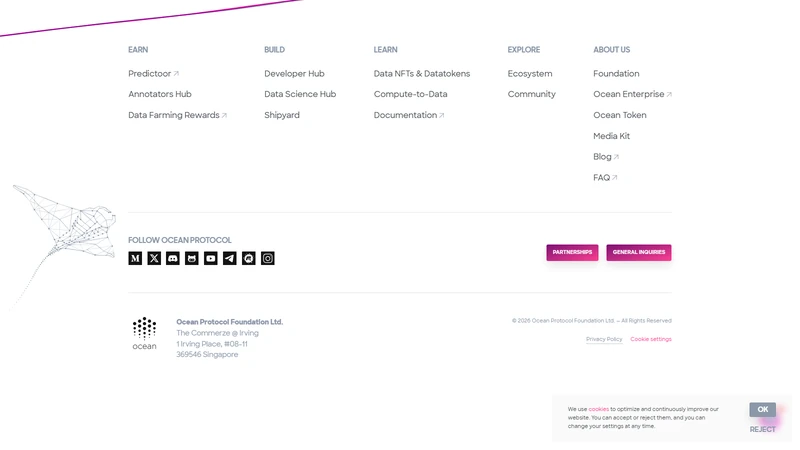This screenshot has width=800, height=450.
Task: Go to Annotators Hub
Action: click(160, 94)
